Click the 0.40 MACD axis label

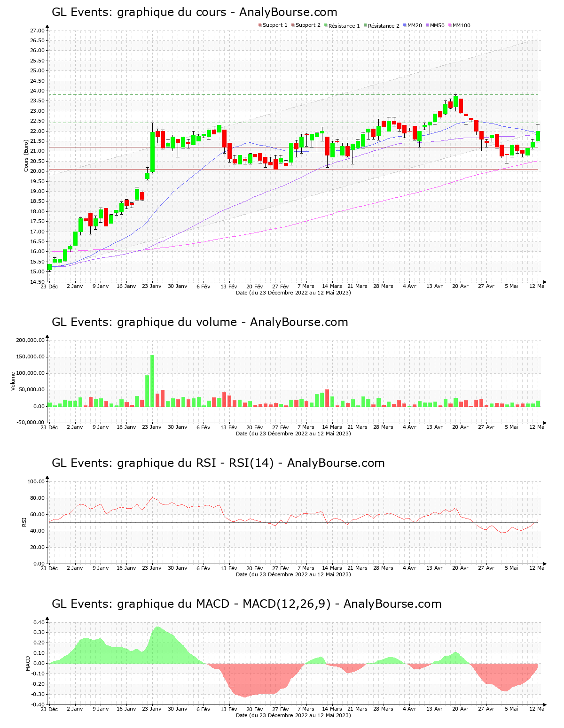(x=39, y=623)
